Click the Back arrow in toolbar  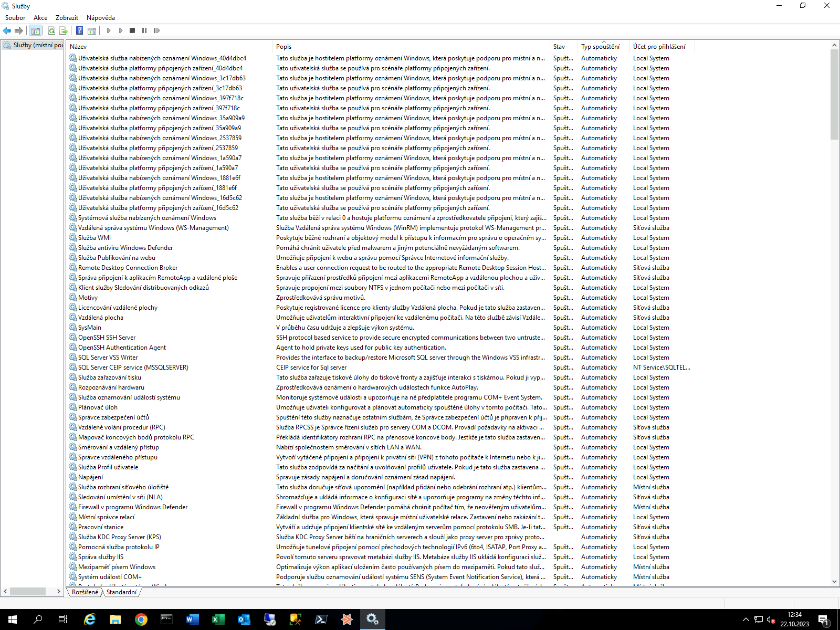click(7, 30)
